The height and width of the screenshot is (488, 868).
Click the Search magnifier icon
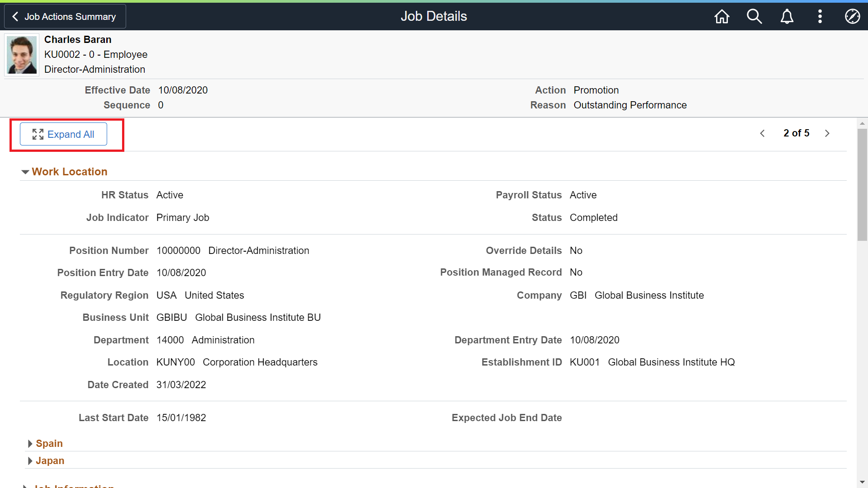click(754, 17)
